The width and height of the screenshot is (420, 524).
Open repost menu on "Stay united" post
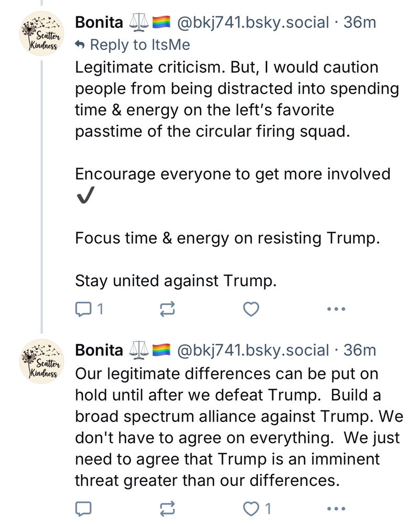click(166, 310)
